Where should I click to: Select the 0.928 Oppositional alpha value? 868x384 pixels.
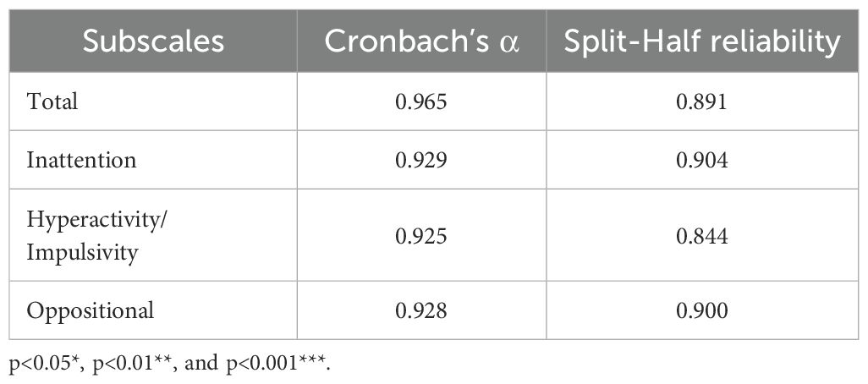[x=420, y=310]
